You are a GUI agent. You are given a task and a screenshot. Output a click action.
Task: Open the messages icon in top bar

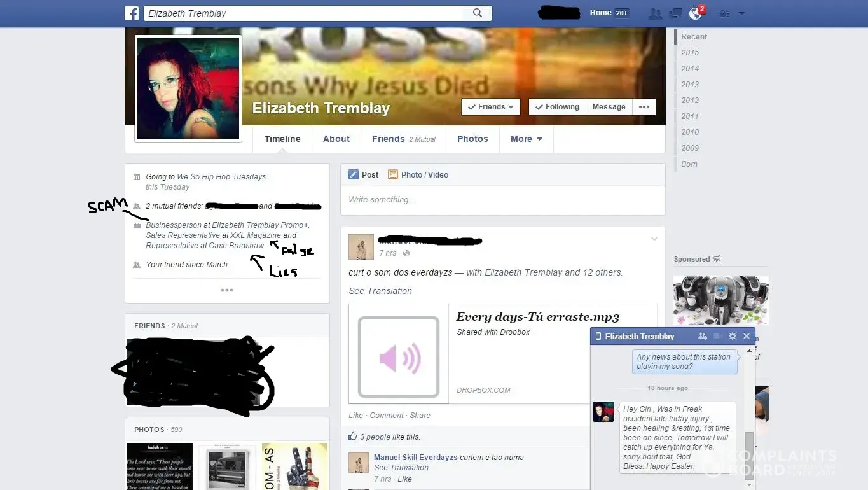[x=675, y=13]
